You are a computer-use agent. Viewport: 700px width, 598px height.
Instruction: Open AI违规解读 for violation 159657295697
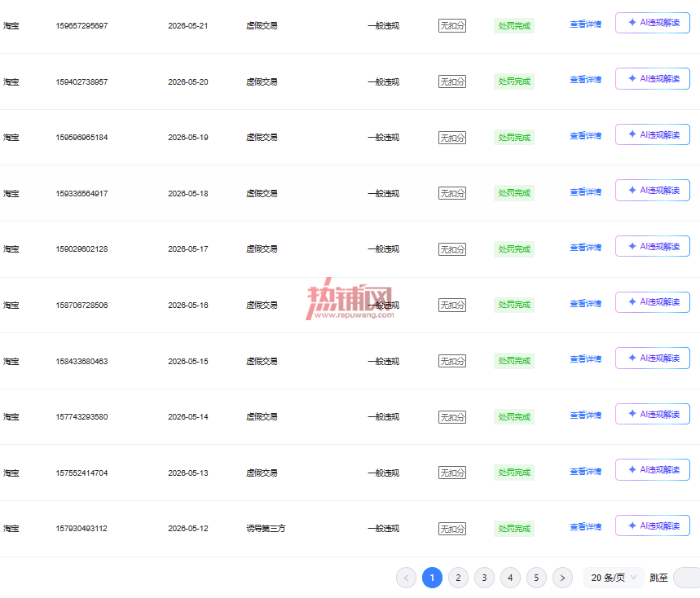pos(652,23)
